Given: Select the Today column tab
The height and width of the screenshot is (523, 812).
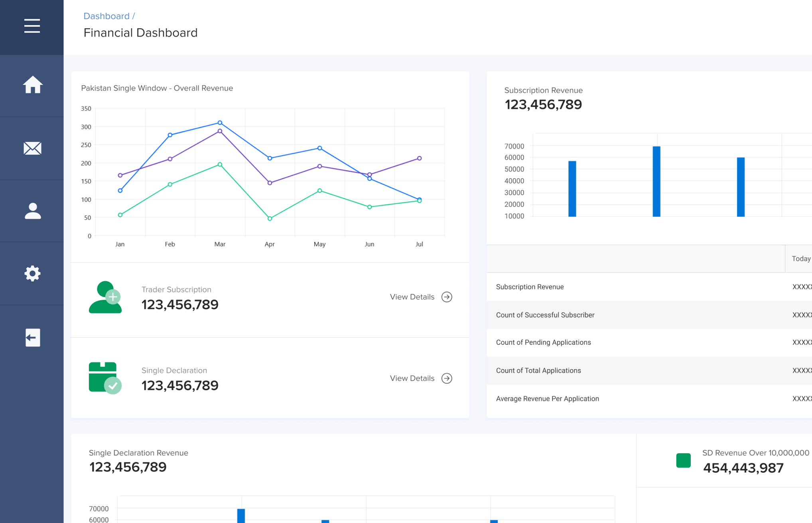Looking at the screenshot, I should (801, 259).
